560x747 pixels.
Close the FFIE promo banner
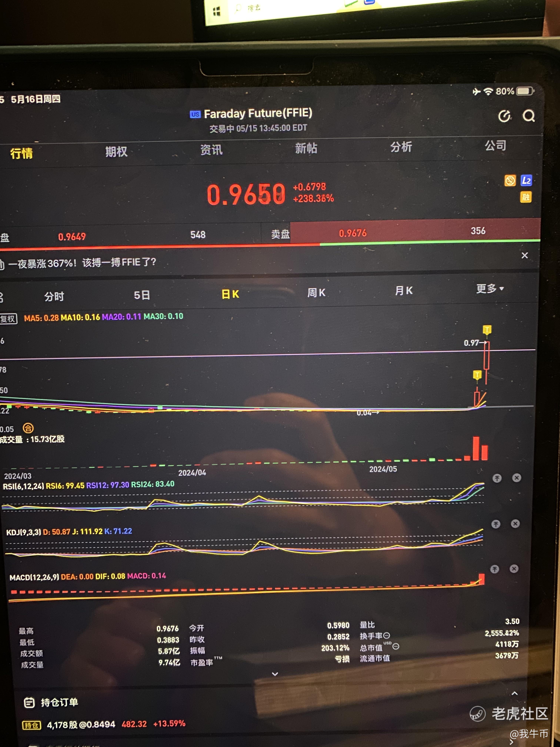pyautogui.click(x=525, y=255)
